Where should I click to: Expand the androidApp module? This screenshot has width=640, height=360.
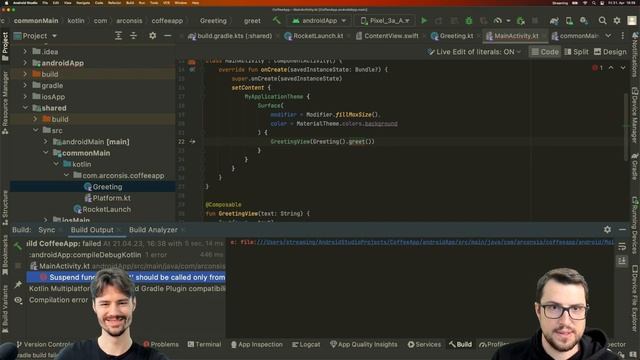point(25,63)
